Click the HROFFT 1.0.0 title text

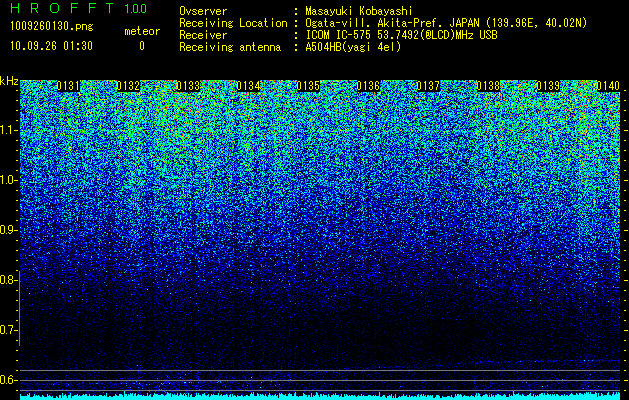(78, 8)
